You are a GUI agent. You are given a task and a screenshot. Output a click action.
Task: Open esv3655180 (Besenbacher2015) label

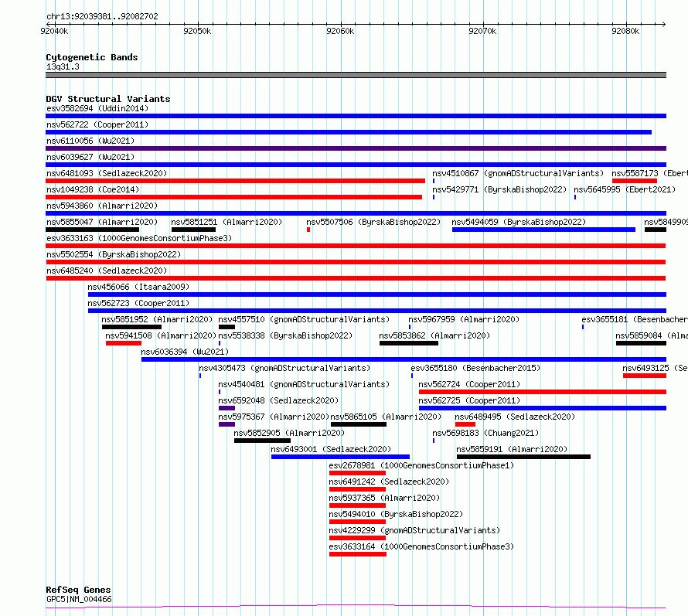pyautogui.click(x=475, y=368)
